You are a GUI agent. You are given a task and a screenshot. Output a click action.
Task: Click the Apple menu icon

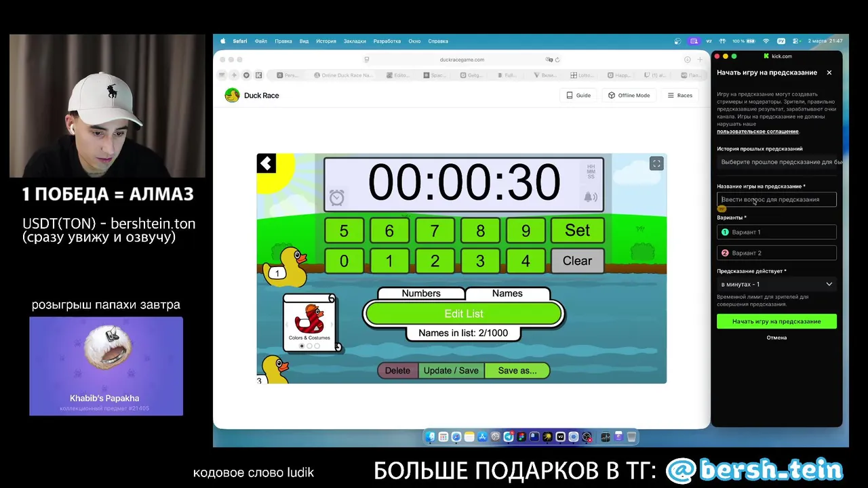pos(223,41)
